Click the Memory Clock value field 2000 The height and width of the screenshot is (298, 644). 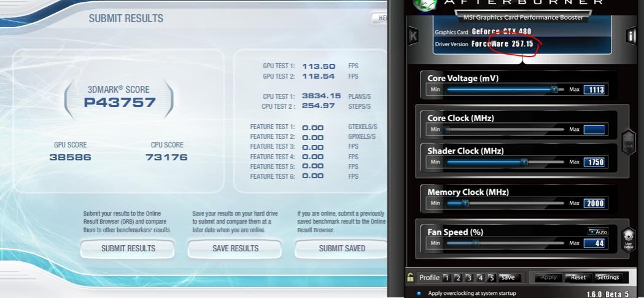coord(594,203)
